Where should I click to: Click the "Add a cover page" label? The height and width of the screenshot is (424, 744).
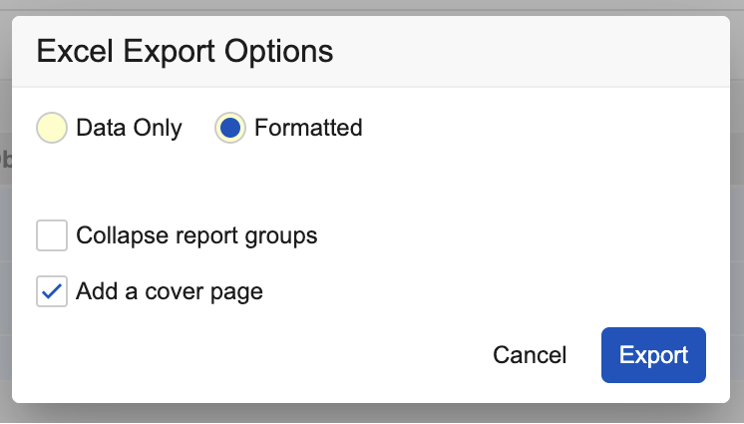[x=169, y=292]
